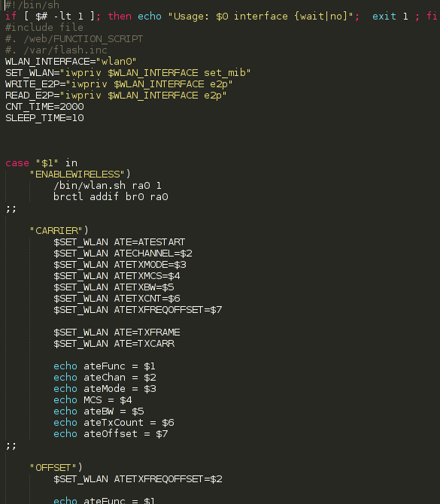
Task: Click on $SET_WLAN ATE=ATESTART line
Action: click(120, 242)
